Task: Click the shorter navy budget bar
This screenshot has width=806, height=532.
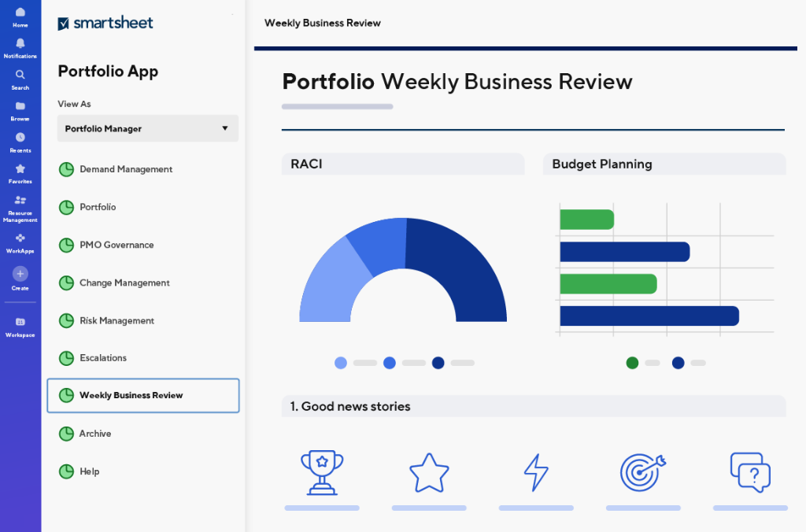Action: pos(625,252)
